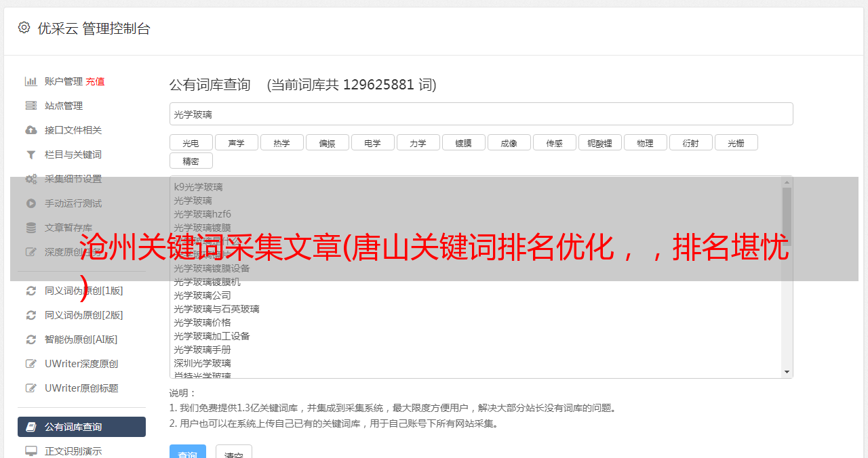Click the result list scrollbar up arrow
The width and height of the screenshot is (868, 458).
(787, 182)
